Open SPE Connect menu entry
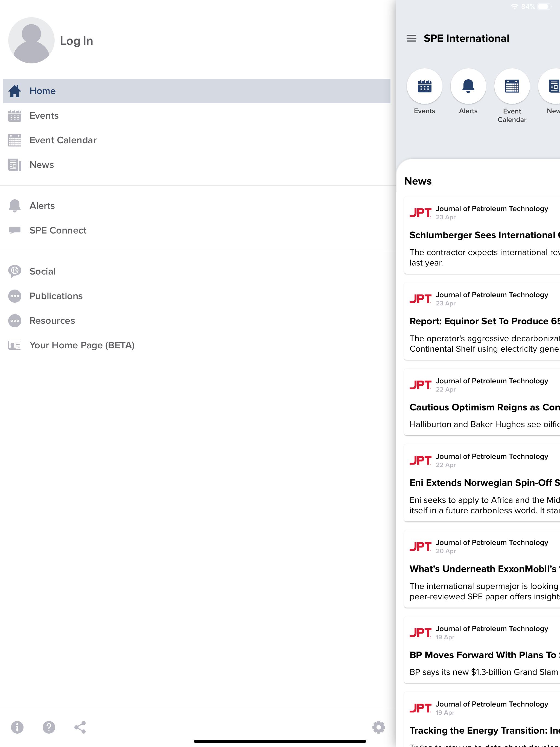 (58, 231)
